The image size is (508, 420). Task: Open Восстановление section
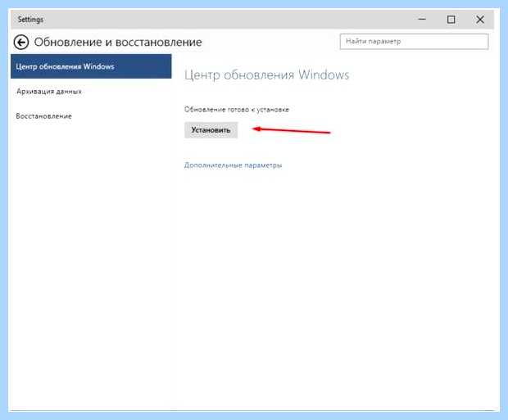tap(43, 116)
